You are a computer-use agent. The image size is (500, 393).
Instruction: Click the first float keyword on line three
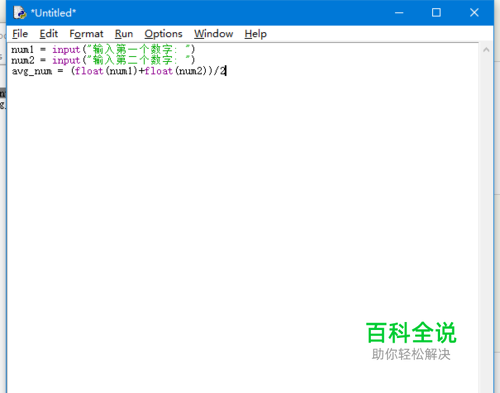point(89,71)
